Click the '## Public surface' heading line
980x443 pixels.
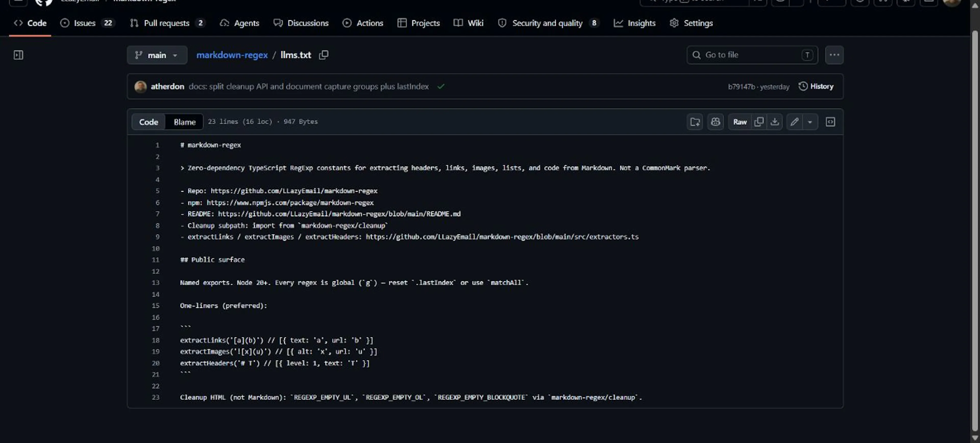(212, 260)
